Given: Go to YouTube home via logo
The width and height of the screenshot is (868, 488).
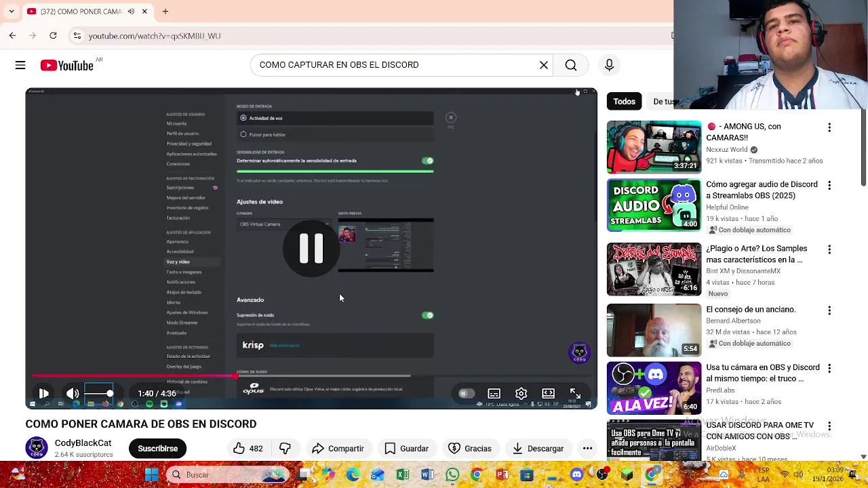Looking at the screenshot, I should coord(66,65).
